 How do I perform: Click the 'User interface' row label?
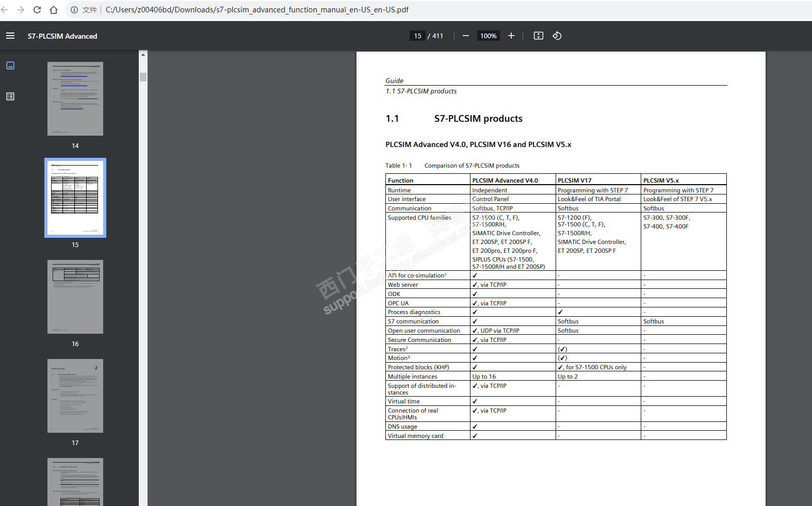[407, 199]
